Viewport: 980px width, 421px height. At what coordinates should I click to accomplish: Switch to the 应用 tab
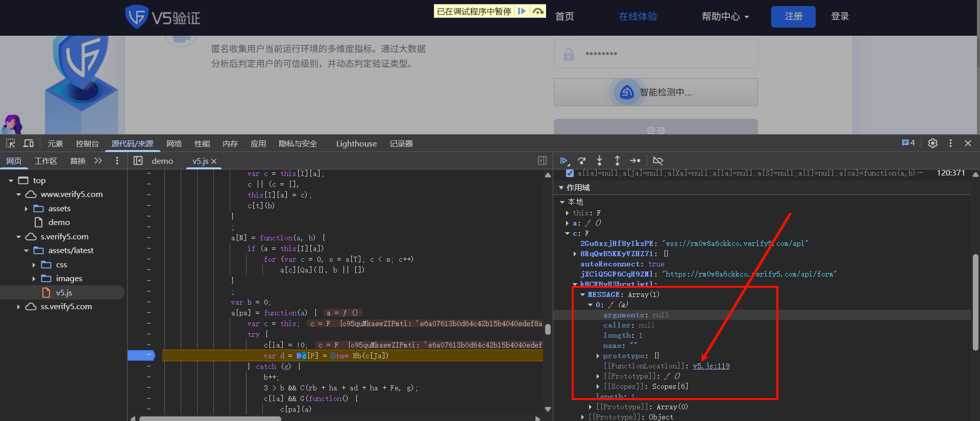click(258, 143)
